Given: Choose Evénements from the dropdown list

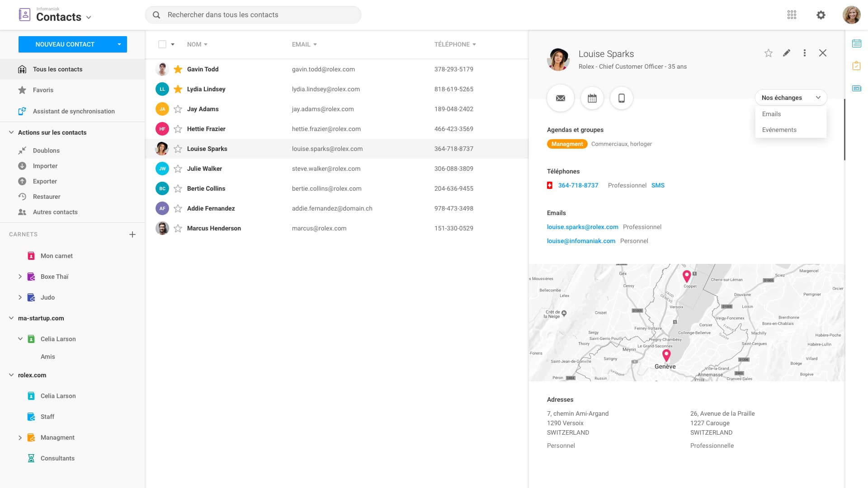Looking at the screenshot, I should 779,130.
